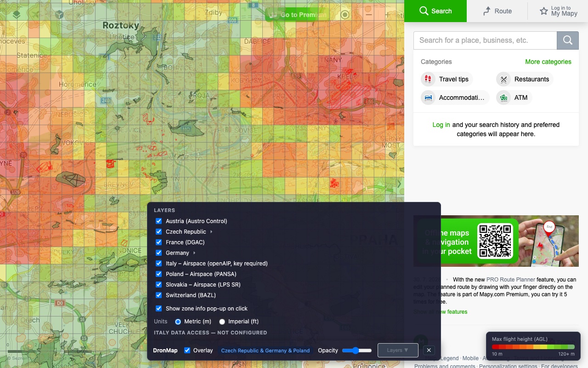Screen dimensions: 588x368
Task: Open Show all new features link
Action: (440, 312)
